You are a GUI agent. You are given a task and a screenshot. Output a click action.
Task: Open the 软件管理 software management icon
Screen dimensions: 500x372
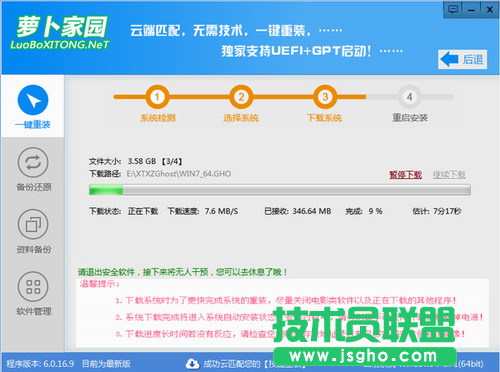click(33, 286)
